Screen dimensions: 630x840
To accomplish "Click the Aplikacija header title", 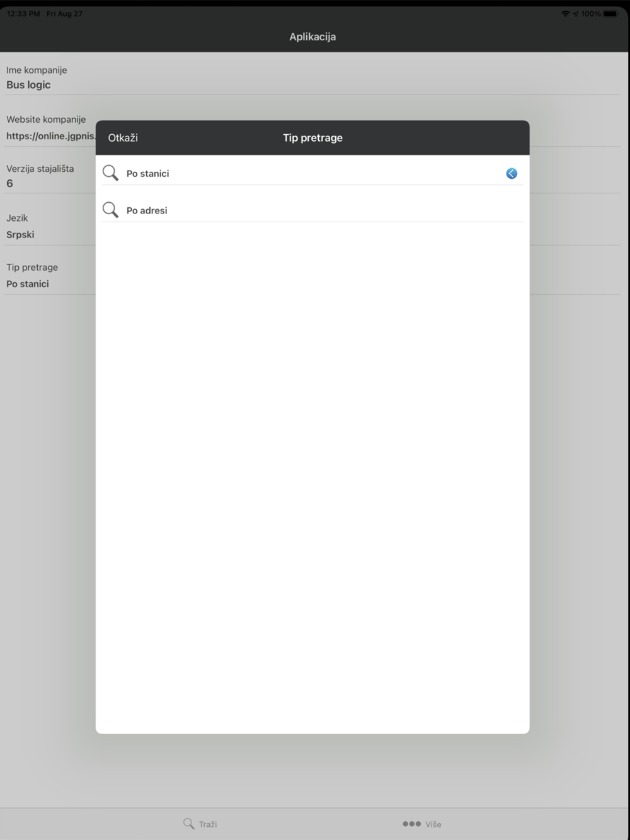I will coord(312,37).
